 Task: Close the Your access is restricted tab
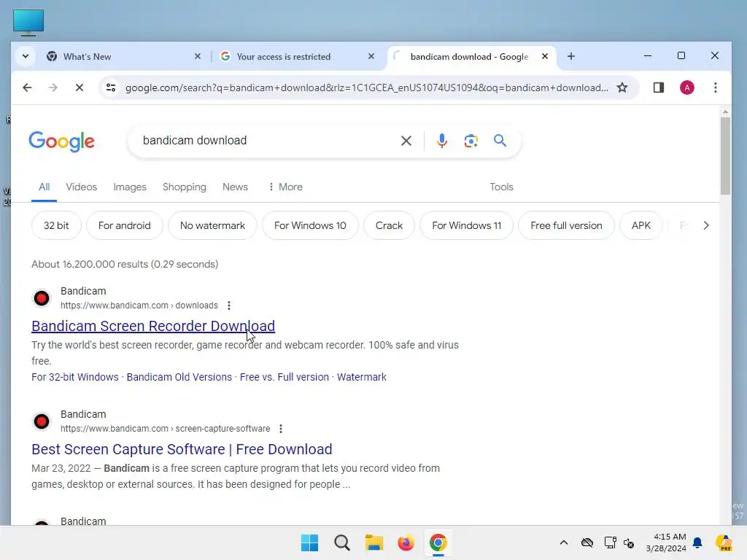pyautogui.click(x=371, y=56)
